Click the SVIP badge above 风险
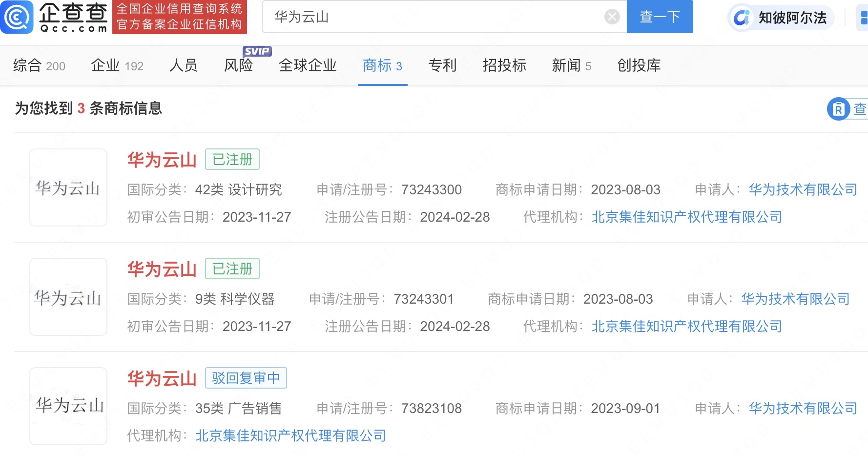 point(257,51)
